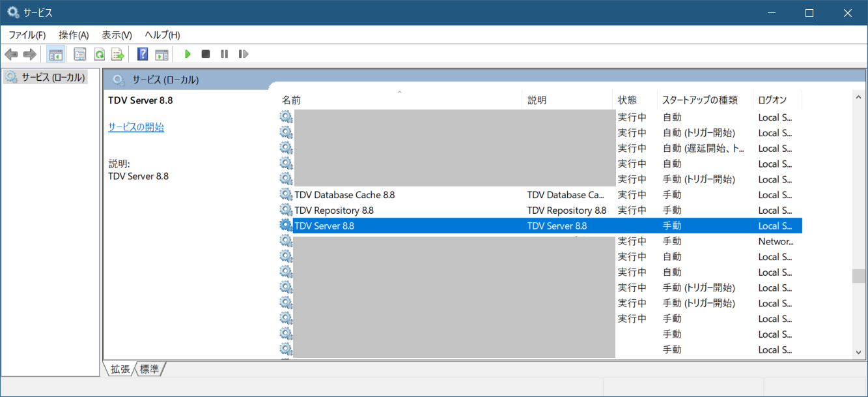Switch to the 拡張 tab

pyautogui.click(x=120, y=369)
